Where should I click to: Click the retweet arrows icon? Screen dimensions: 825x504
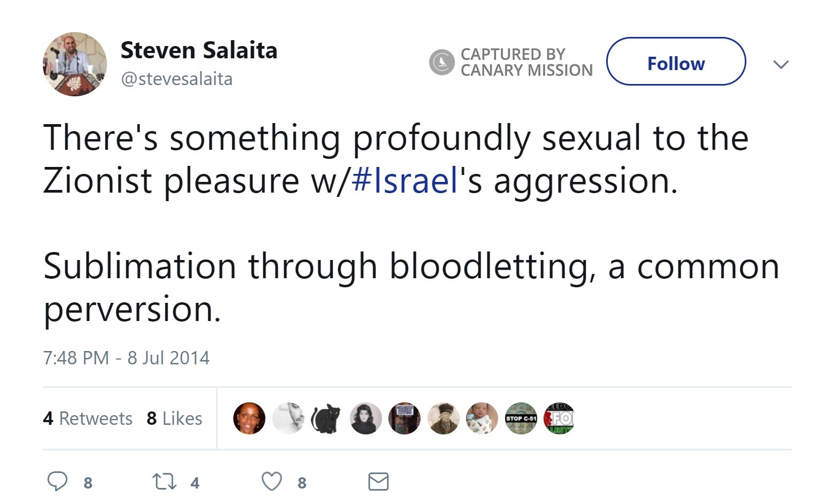pyautogui.click(x=164, y=482)
